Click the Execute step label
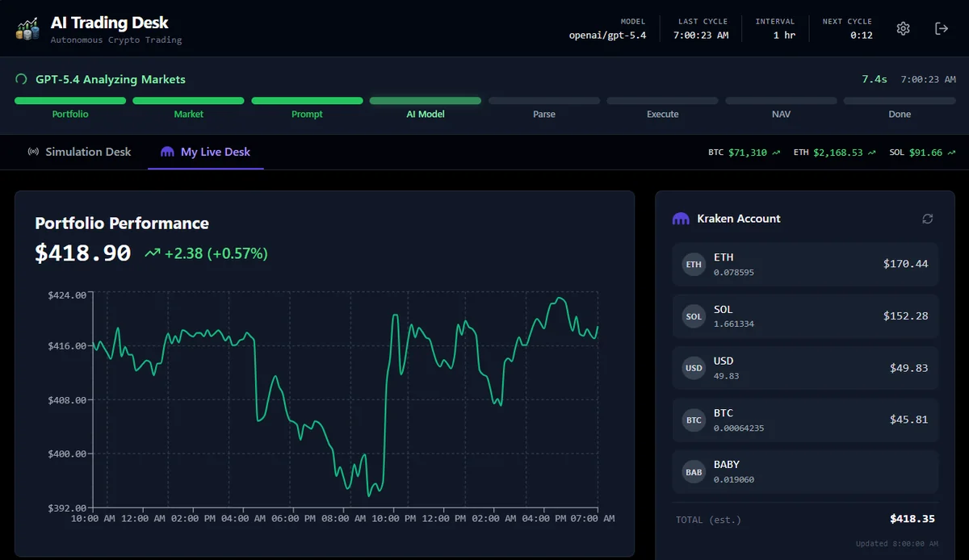Viewport: 969px width, 560px height. click(x=662, y=115)
